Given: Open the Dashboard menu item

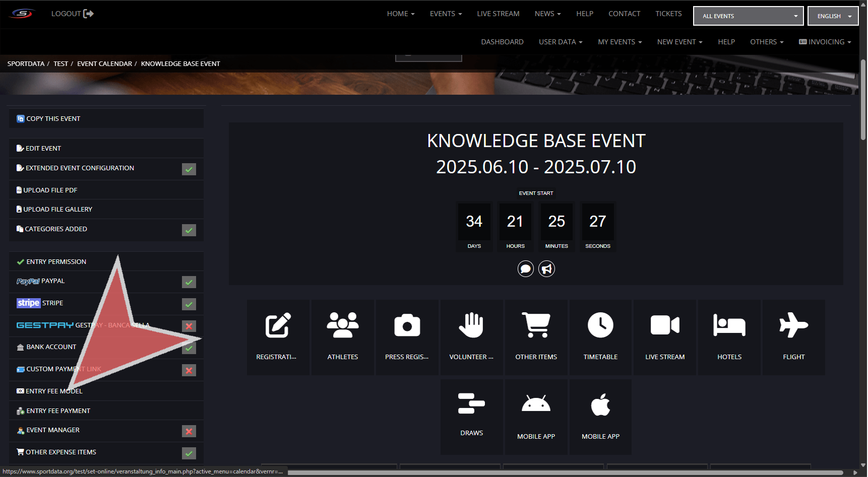Looking at the screenshot, I should (502, 42).
